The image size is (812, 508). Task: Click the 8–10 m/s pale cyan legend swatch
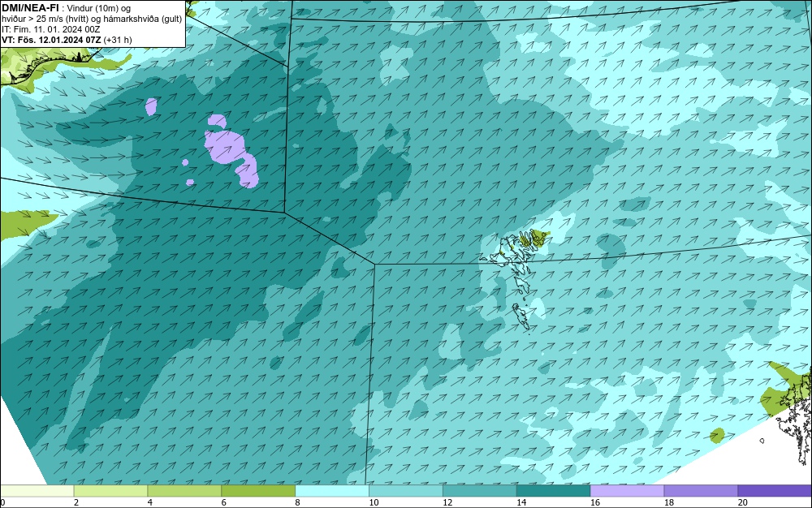pyautogui.click(x=332, y=490)
